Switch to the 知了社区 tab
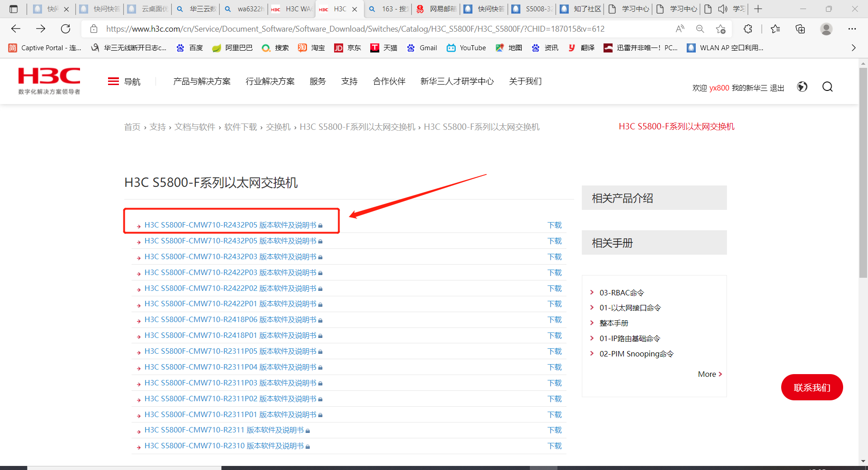The image size is (868, 470). click(x=580, y=9)
